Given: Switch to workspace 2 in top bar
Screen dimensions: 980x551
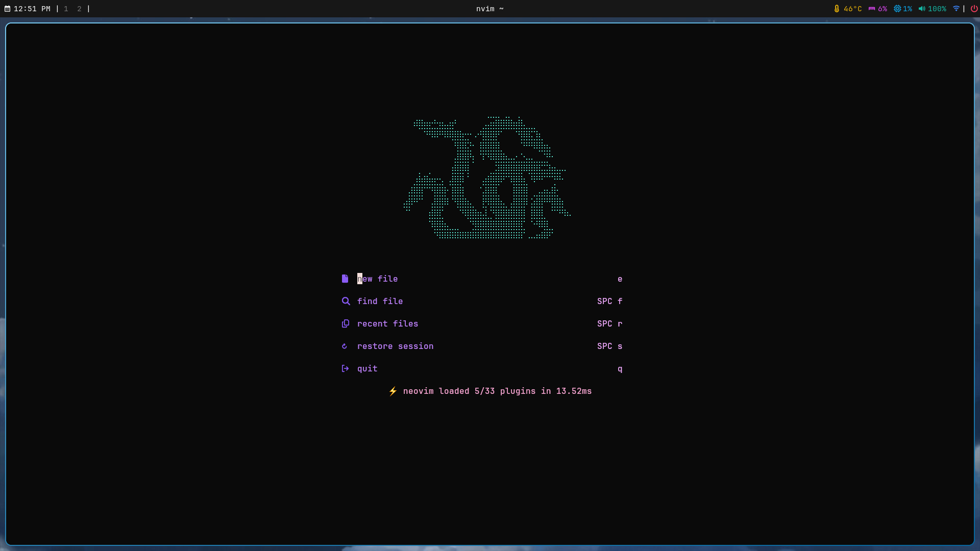Looking at the screenshot, I should (79, 9).
